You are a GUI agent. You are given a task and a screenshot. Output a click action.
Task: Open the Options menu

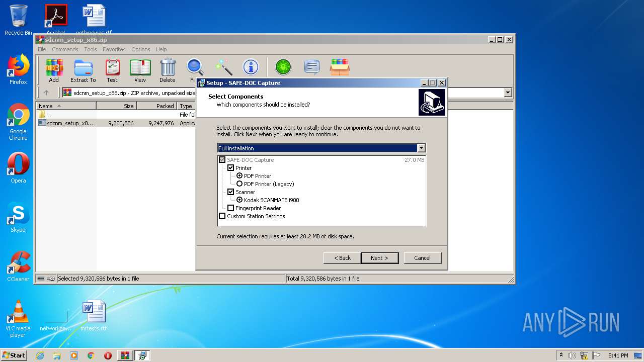[141, 49]
